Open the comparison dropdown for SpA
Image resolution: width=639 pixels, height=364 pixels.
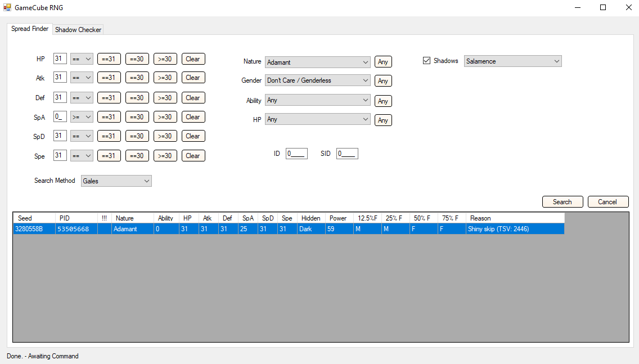(x=82, y=116)
